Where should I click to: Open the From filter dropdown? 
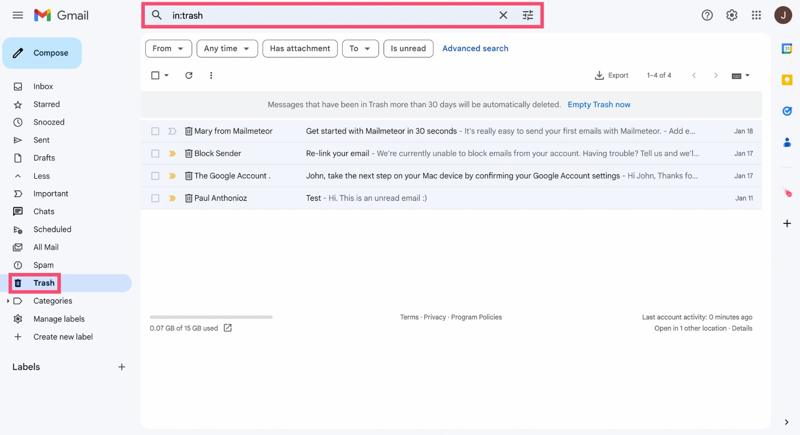coord(168,48)
